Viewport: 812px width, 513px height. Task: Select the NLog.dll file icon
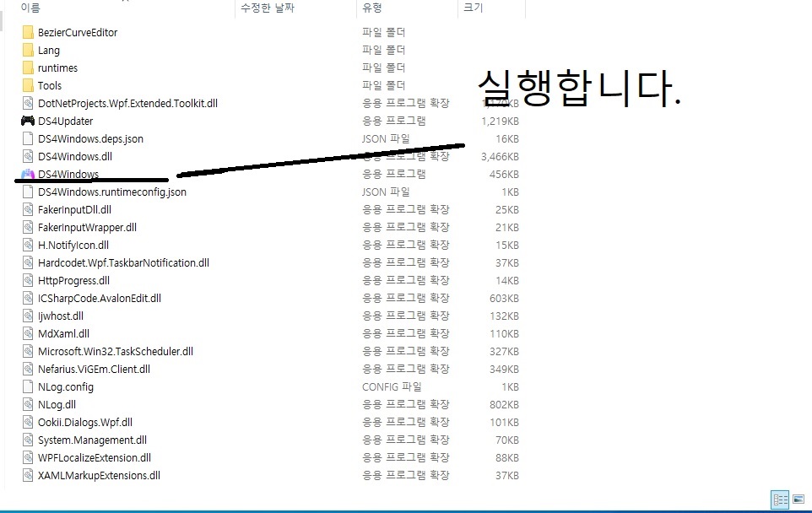pos(28,404)
